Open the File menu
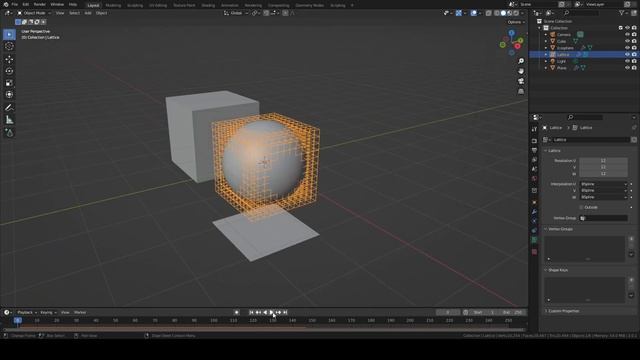The width and height of the screenshot is (640, 360). click(15, 4)
